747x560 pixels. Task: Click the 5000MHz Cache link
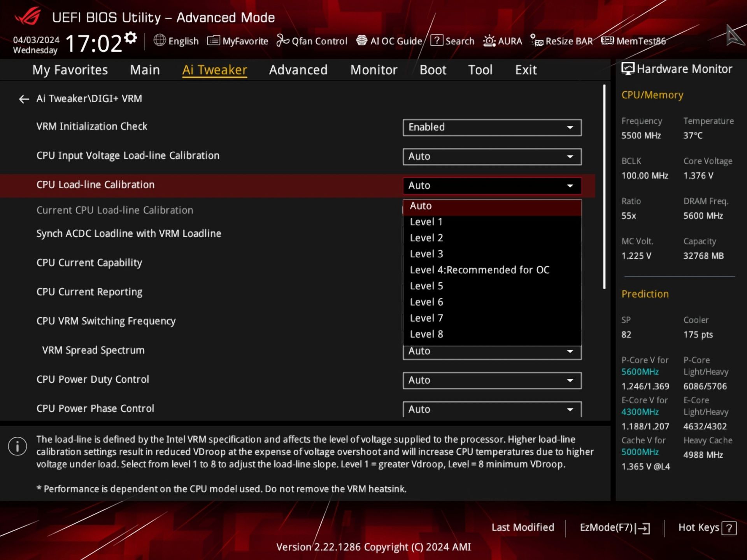click(x=640, y=452)
